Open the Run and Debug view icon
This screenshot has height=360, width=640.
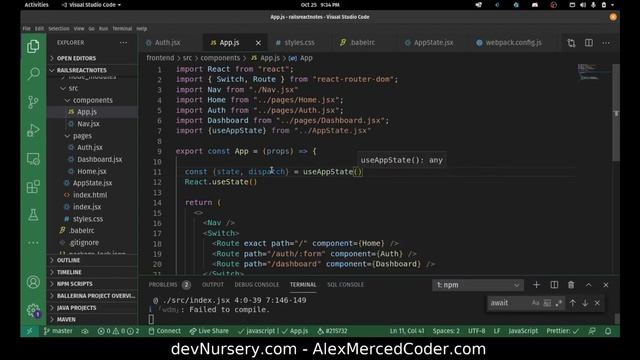pos(33,131)
